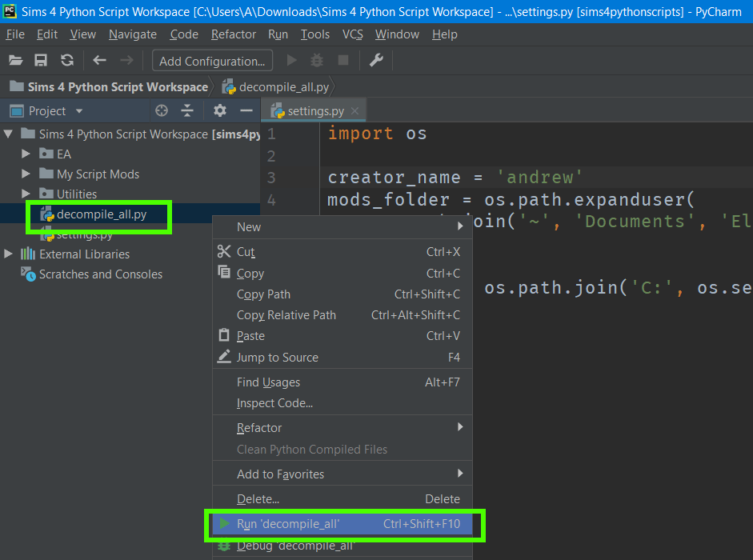Click the PyCharm logo in title bar
Image resolution: width=753 pixels, height=560 pixels.
(x=10, y=10)
